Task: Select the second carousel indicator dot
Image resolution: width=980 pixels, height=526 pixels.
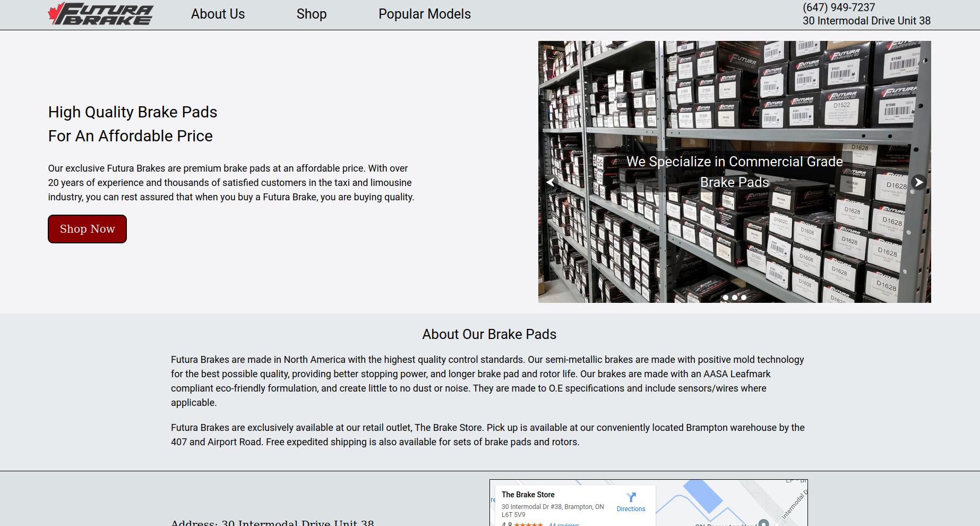Action: click(x=735, y=298)
